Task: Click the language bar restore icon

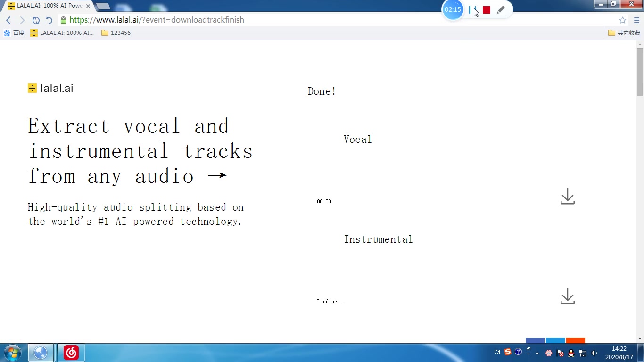Action: [x=529, y=350]
